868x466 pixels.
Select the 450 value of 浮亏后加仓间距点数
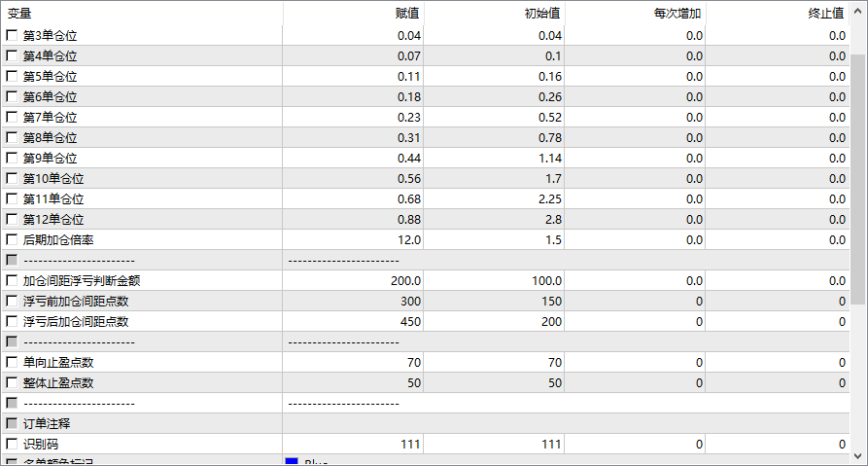click(411, 321)
